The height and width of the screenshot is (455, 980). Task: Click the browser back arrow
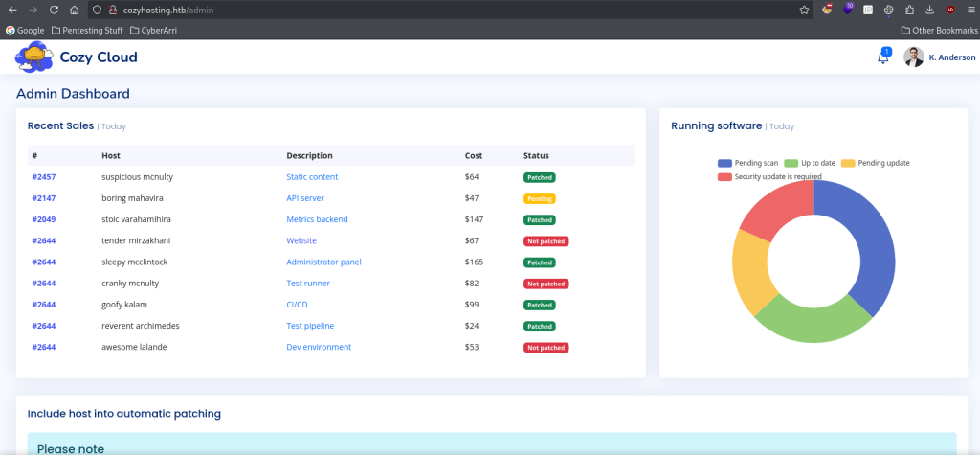(11, 10)
